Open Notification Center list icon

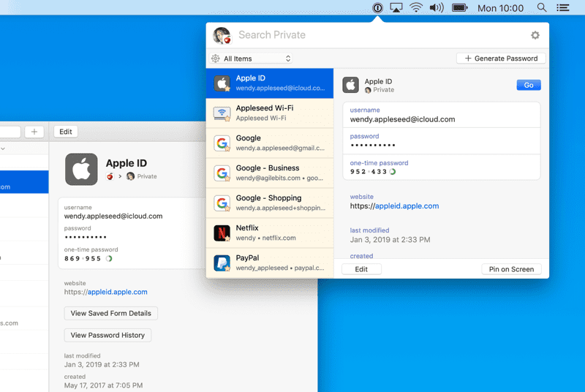[x=562, y=8]
